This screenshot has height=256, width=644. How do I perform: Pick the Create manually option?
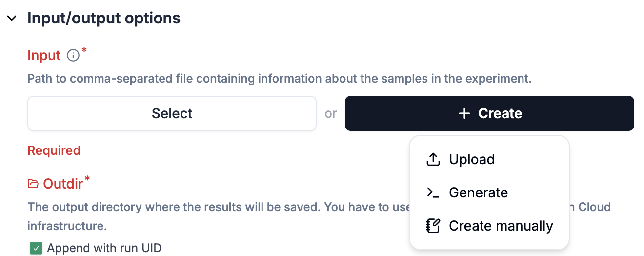(501, 226)
